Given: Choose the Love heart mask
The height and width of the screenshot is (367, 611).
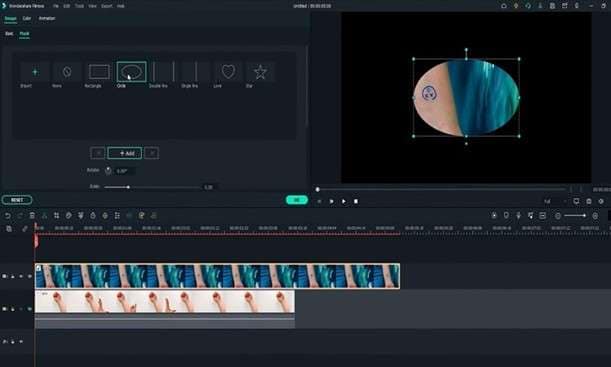Looking at the screenshot, I should [x=228, y=72].
